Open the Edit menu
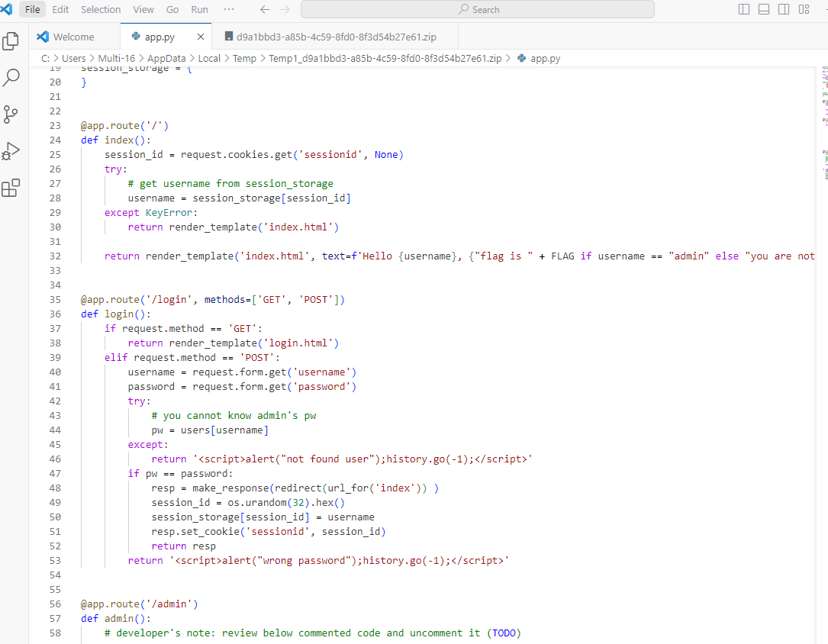 point(60,9)
